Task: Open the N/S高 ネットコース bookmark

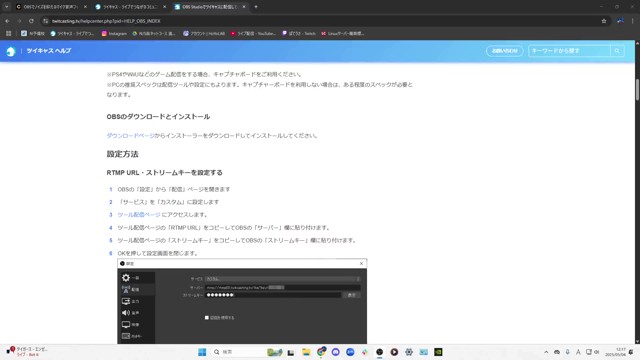Action: [x=154, y=33]
